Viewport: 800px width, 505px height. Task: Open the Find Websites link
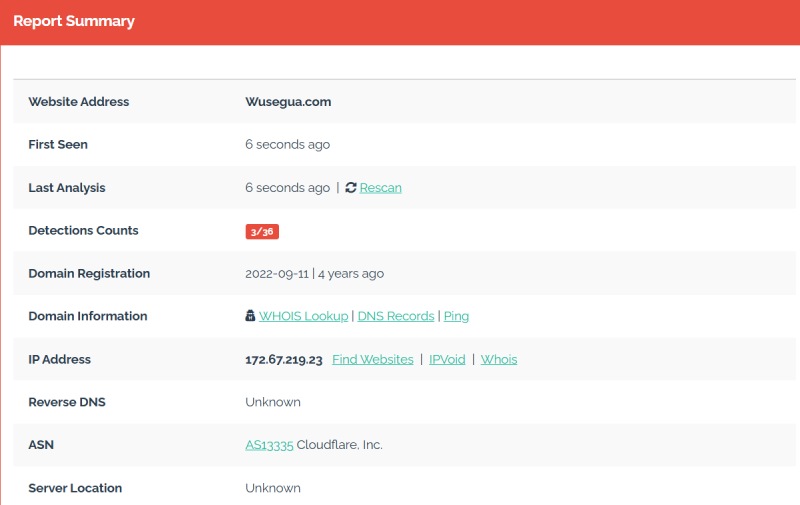(373, 360)
